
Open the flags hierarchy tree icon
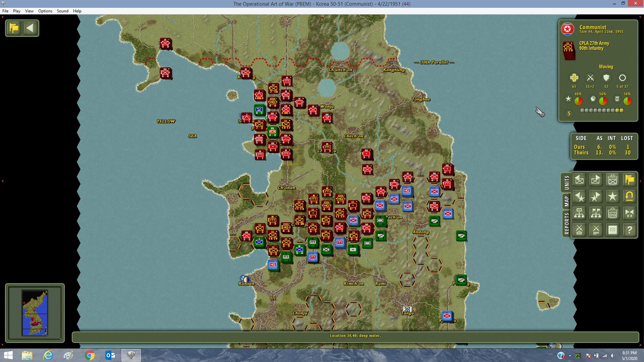pyautogui.click(x=596, y=213)
